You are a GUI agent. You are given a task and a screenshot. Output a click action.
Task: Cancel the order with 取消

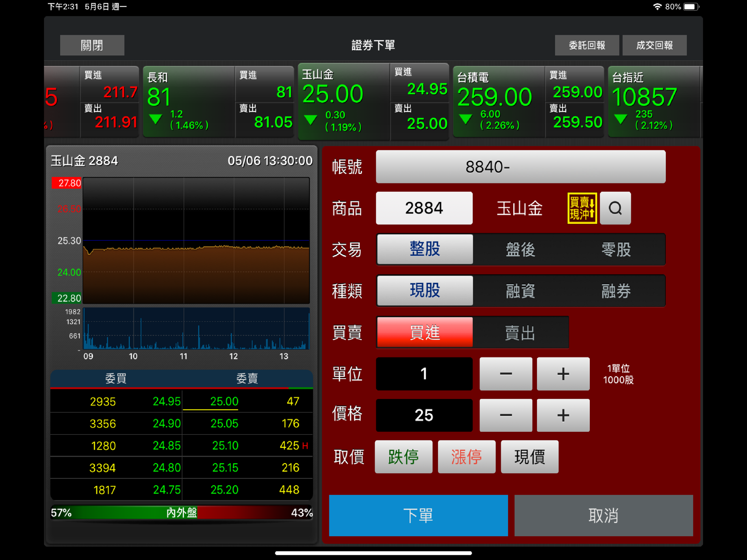[603, 515]
